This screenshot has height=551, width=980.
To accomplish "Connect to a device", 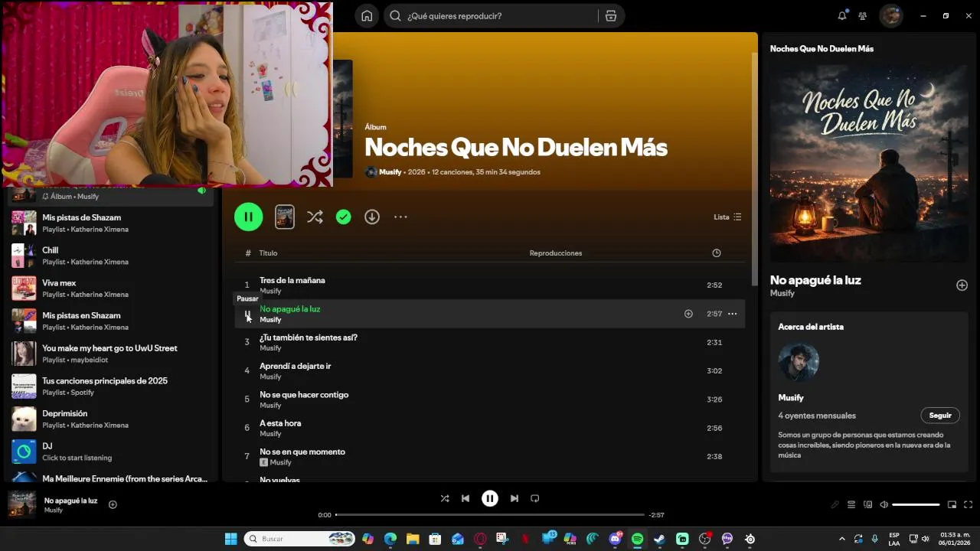I will [867, 504].
